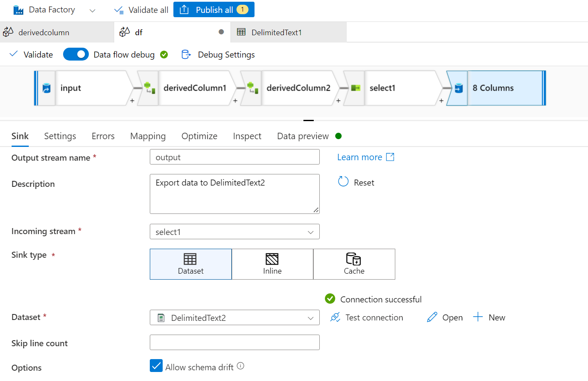The image size is (588, 381).
Task: Click the sink node database icon
Action: (458, 88)
